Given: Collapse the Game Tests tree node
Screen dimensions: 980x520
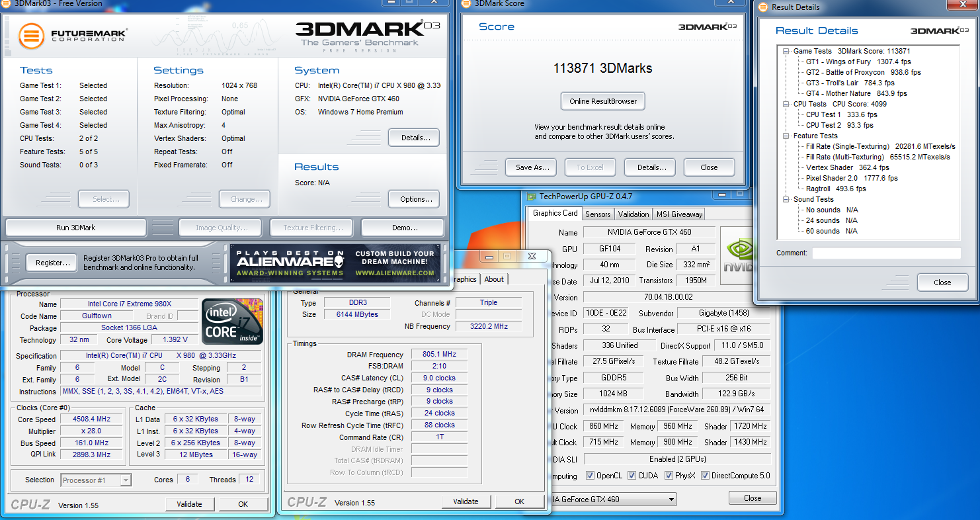Looking at the screenshot, I should [x=786, y=51].
